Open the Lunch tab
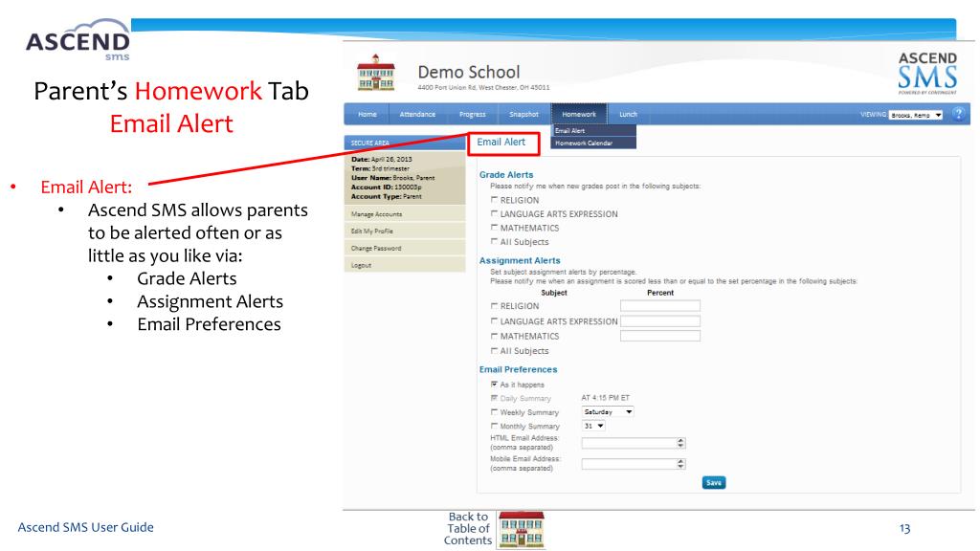980x551 pixels. 628,115
